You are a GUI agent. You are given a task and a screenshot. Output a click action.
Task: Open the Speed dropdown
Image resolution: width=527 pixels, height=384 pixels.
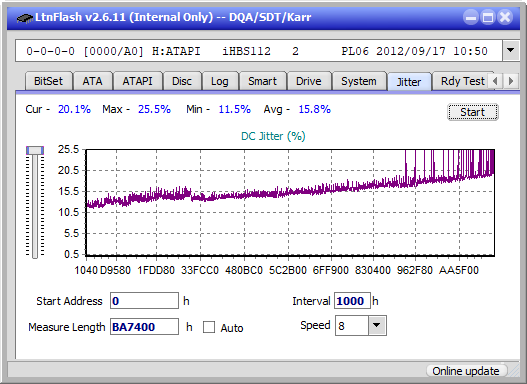[377, 325]
